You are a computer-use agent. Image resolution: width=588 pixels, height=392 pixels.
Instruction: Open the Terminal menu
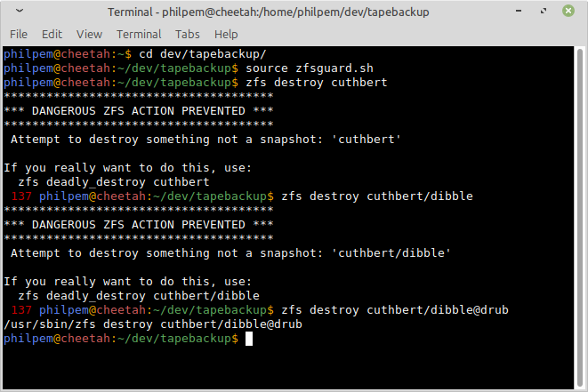tap(139, 34)
